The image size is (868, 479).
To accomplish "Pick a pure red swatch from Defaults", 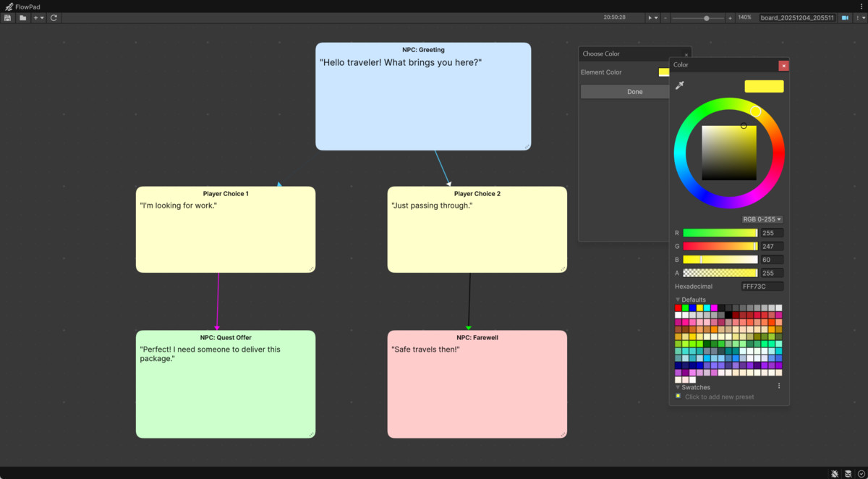I will 678,307.
